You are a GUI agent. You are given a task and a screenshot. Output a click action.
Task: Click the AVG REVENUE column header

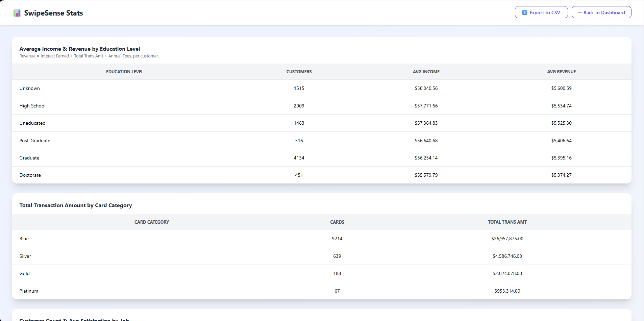[x=561, y=72]
